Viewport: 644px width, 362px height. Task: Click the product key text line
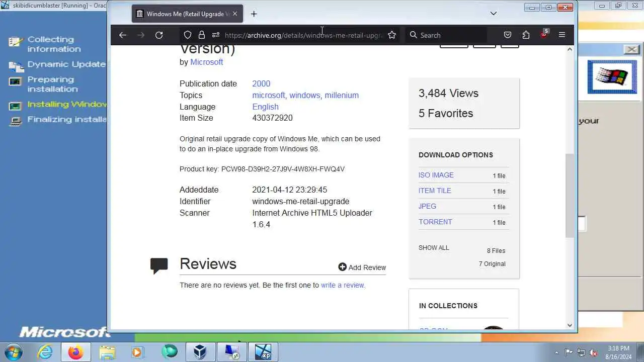[x=262, y=169]
